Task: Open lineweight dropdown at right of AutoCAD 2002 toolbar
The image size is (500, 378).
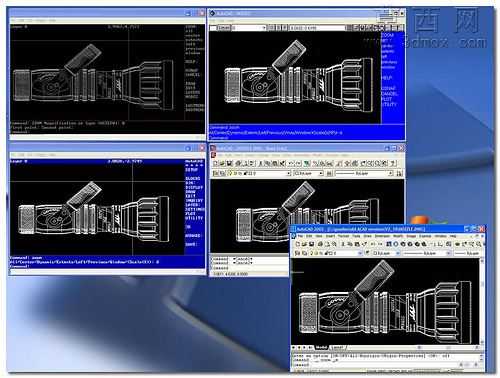Action: pos(467,253)
